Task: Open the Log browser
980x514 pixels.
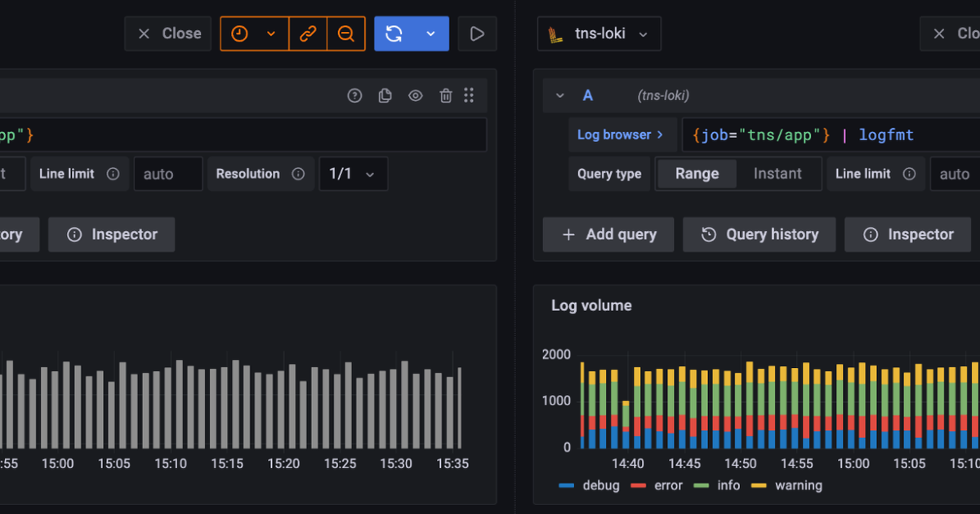Action: pos(621,135)
